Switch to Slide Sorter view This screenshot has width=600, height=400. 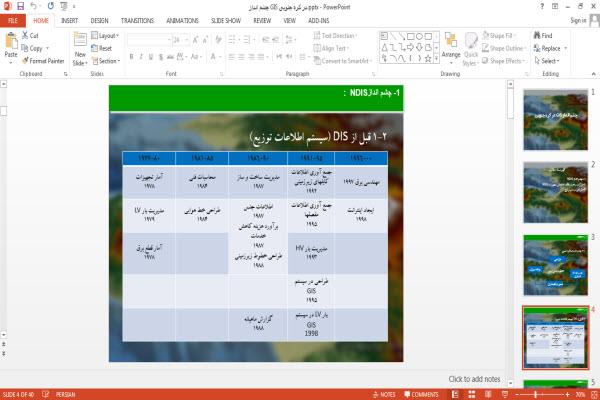[x=471, y=394]
